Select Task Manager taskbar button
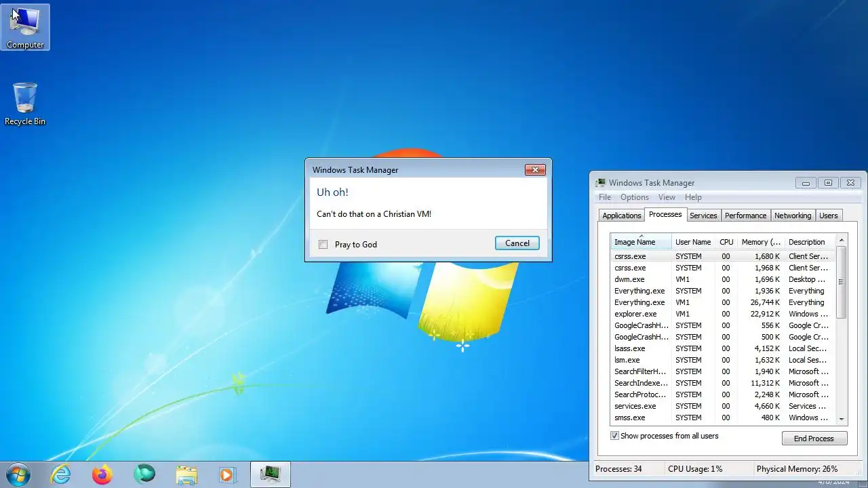This screenshot has height=488, width=868. coord(271,474)
